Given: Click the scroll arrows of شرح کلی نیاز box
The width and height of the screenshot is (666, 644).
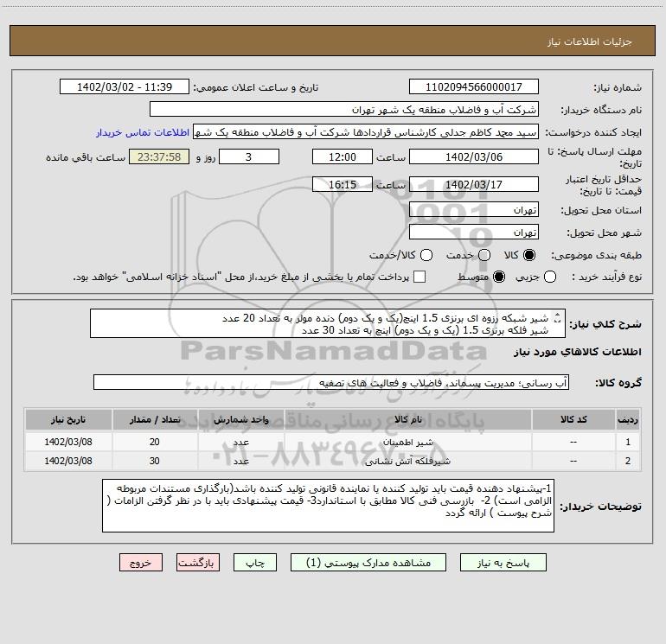Looking at the screenshot, I should pyautogui.click(x=558, y=317).
